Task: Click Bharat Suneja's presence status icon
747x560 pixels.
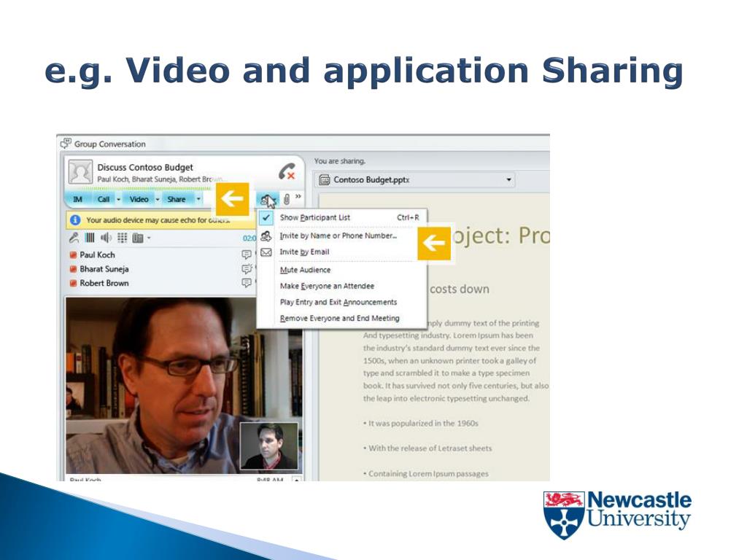Action: (x=74, y=270)
